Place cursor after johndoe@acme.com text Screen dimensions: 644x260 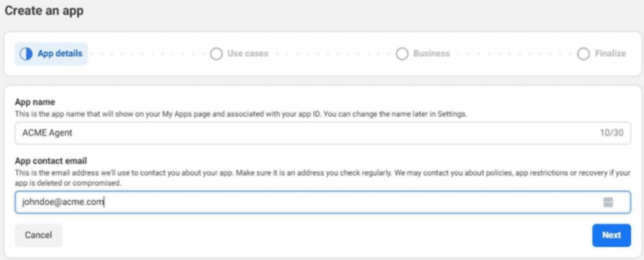pos(104,202)
